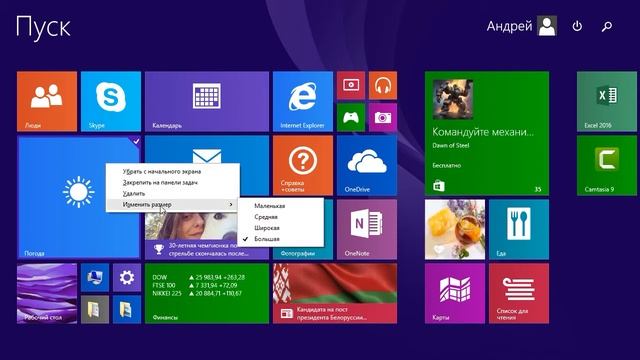The image size is (640, 360).
Task: Expand the Изменить размер submenu
Action: point(173,204)
